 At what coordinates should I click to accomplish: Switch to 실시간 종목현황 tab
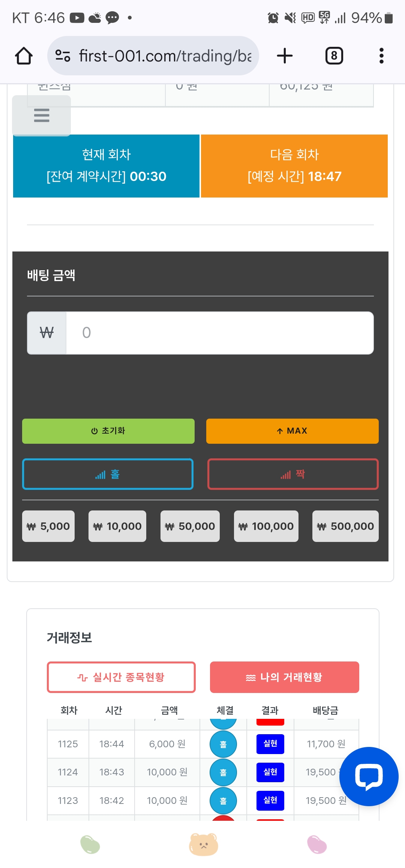point(121,677)
